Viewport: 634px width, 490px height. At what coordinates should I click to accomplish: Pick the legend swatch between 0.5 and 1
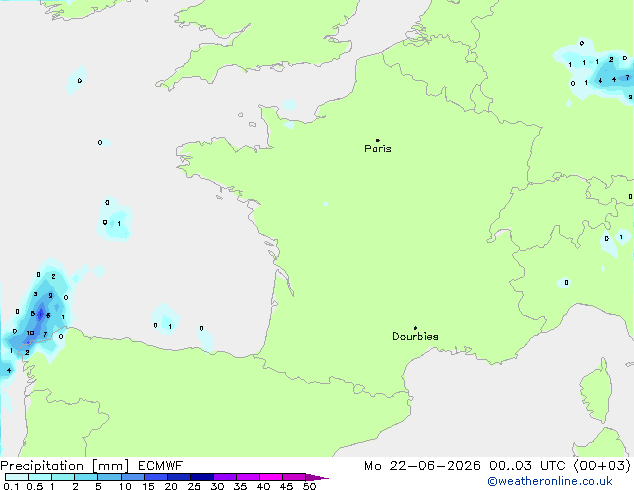tap(40, 477)
